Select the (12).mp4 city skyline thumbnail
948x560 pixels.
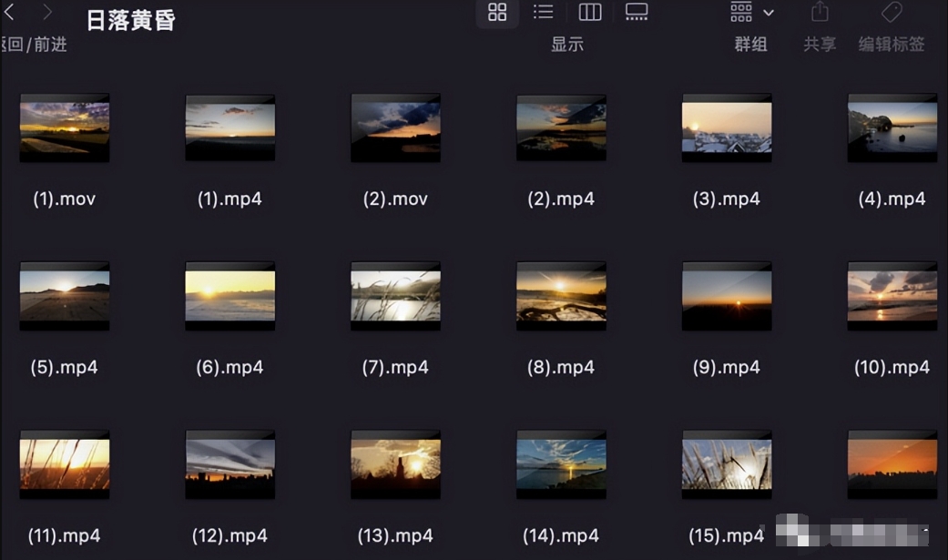tap(229, 464)
